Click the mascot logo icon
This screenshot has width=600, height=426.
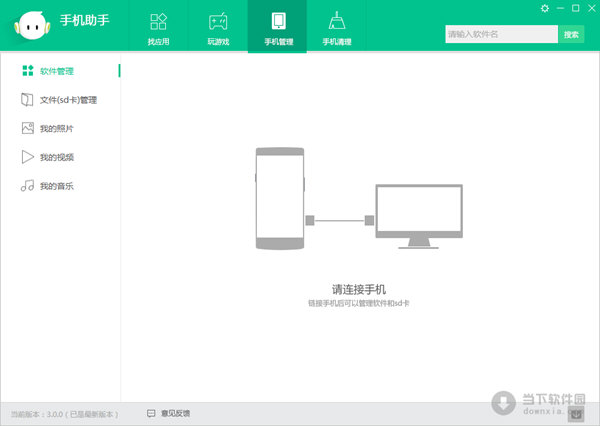(x=33, y=26)
